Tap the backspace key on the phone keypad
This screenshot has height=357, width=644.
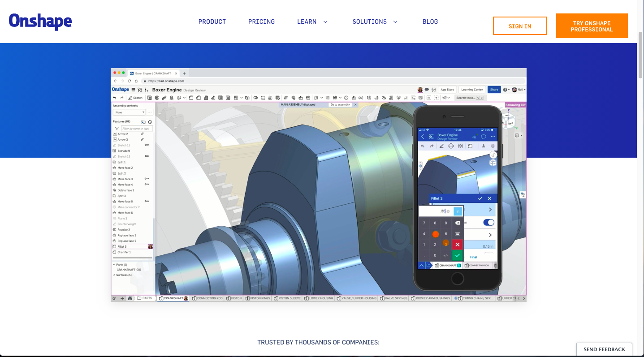tap(457, 223)
